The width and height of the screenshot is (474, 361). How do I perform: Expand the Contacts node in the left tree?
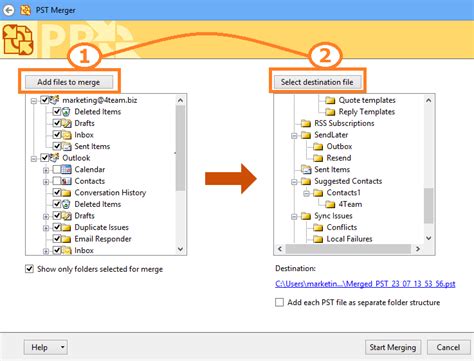click(x=46, y=182)
